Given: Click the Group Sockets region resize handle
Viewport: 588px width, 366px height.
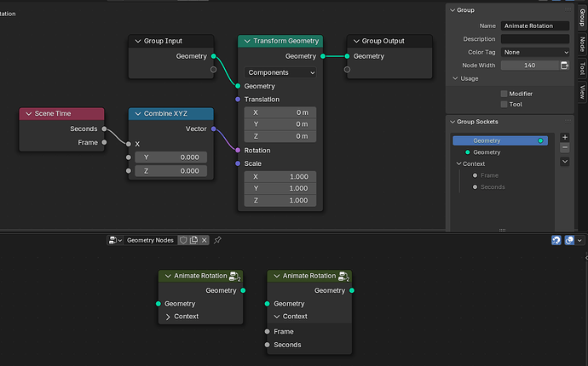Looking at the screenshot, I should coord(502,230).
